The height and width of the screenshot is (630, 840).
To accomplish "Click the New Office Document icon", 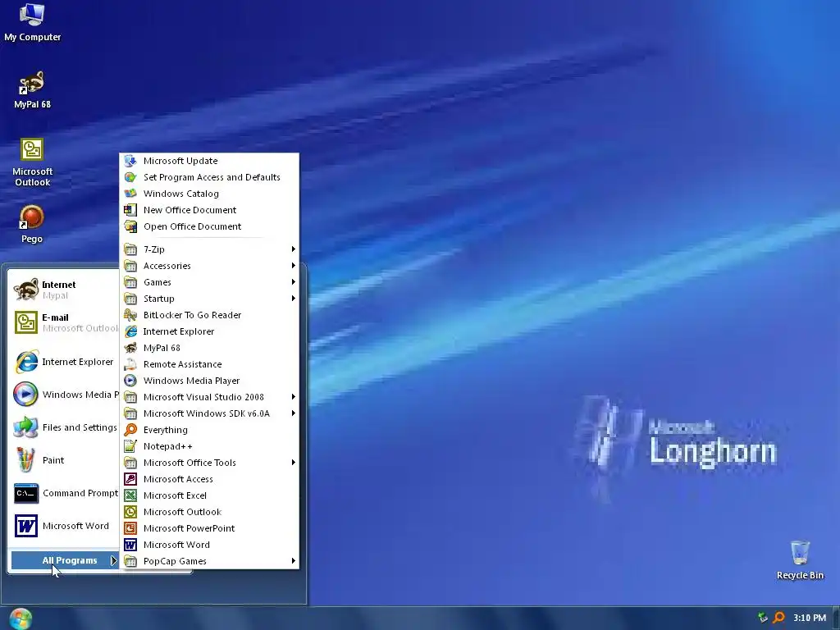I will 130,210.
